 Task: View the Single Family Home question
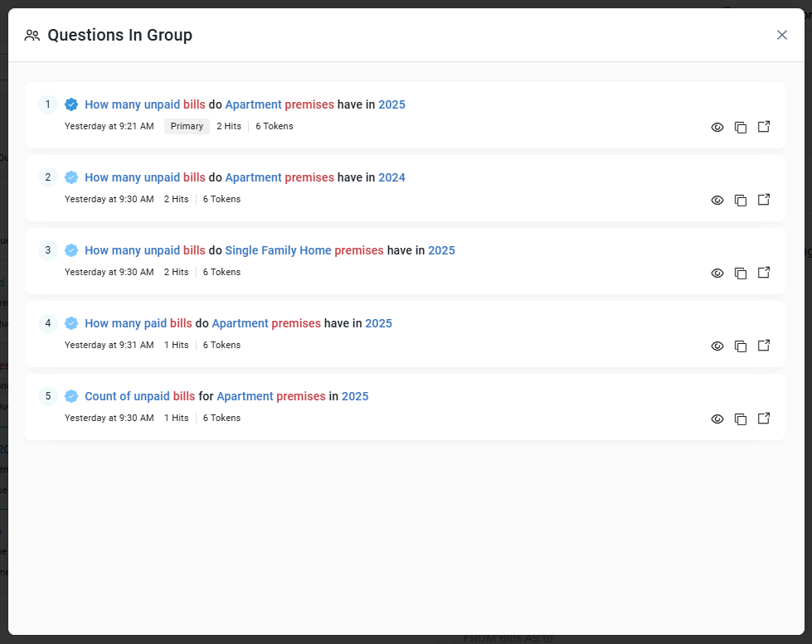pos(717,274)
